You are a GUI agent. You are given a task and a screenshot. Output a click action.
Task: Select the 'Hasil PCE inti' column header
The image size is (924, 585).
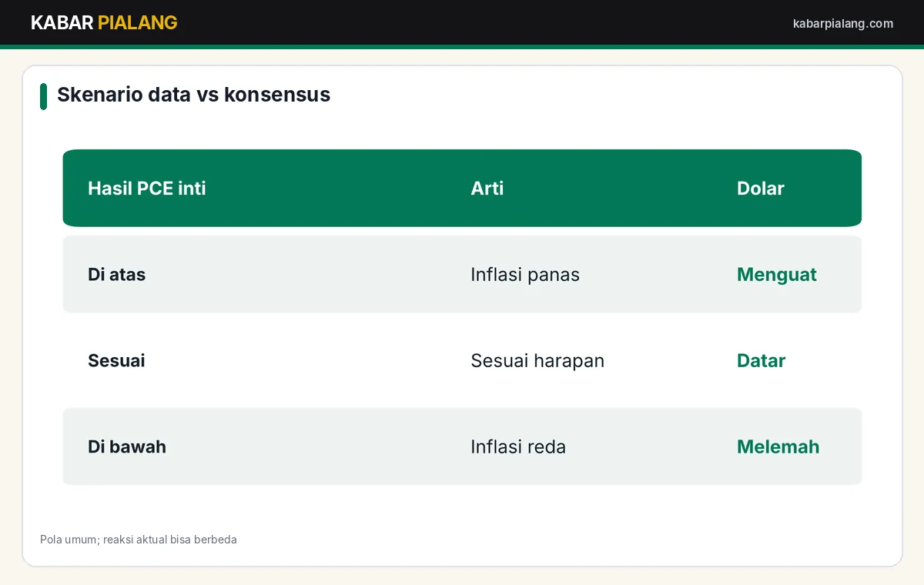click(147, 189)
